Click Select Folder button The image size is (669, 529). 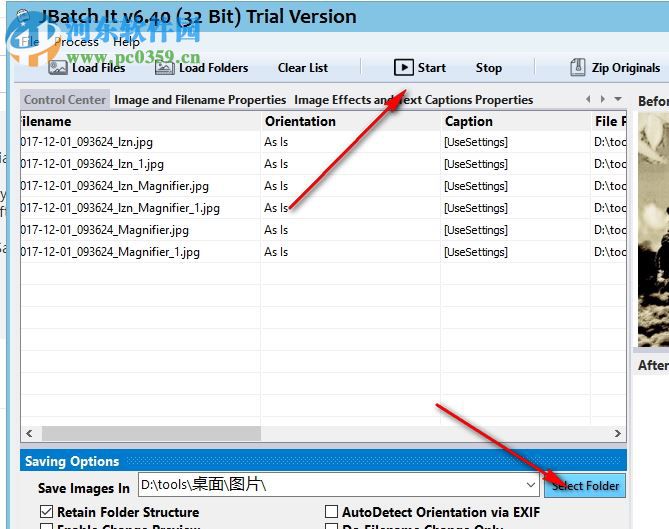tap(585, 485)
